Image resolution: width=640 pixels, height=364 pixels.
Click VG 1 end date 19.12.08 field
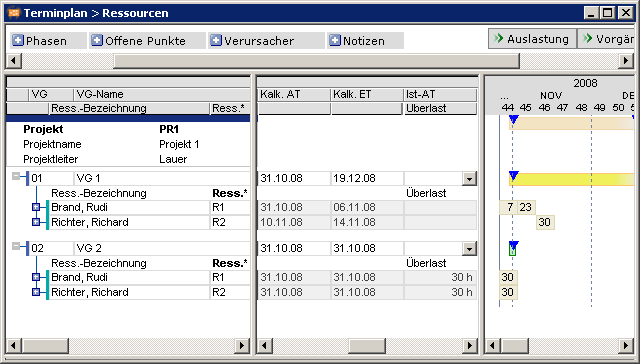(367, 179)
